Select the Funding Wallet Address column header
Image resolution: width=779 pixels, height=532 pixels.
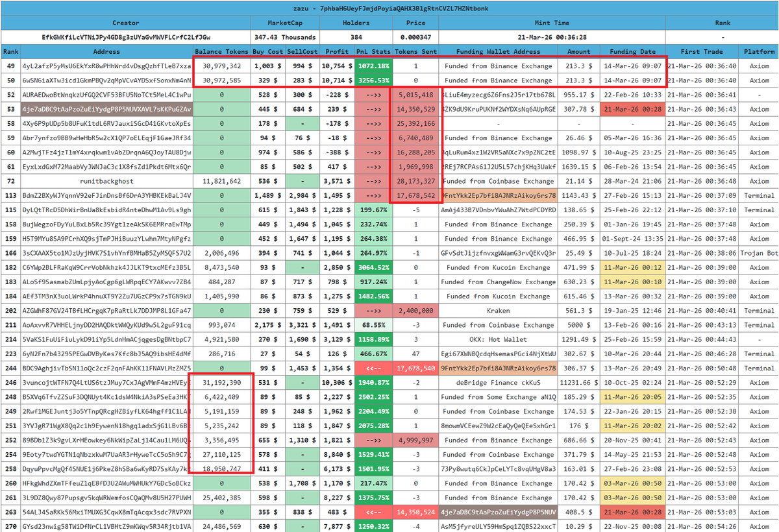[499, 52]
